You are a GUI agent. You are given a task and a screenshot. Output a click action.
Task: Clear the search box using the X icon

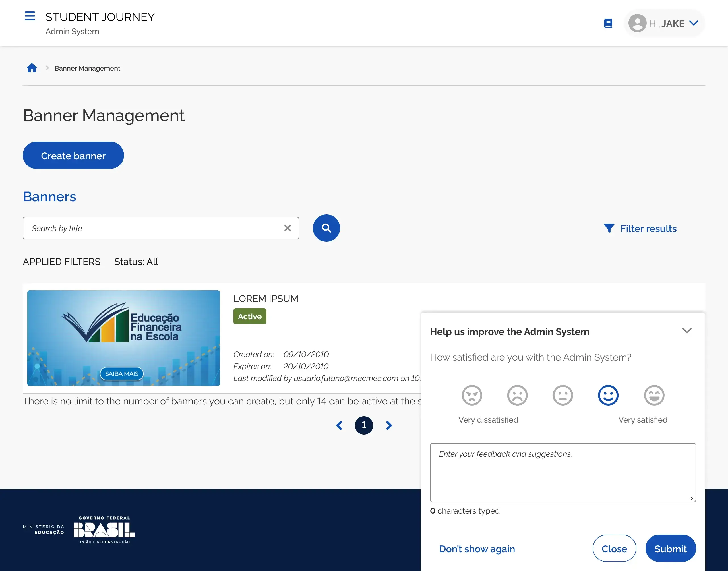pyautogui.click(x=288, y=228)
